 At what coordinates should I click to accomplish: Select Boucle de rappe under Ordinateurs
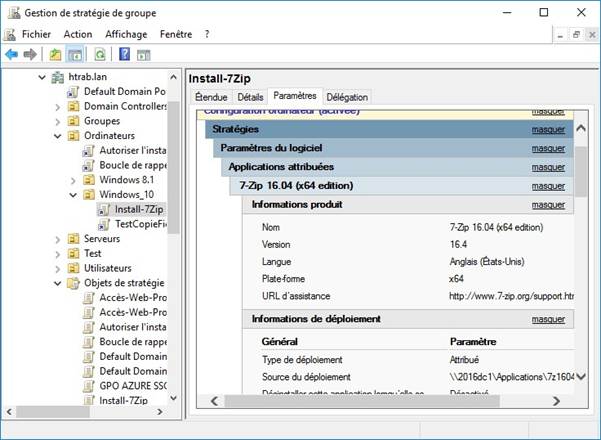tap(133, 165)
